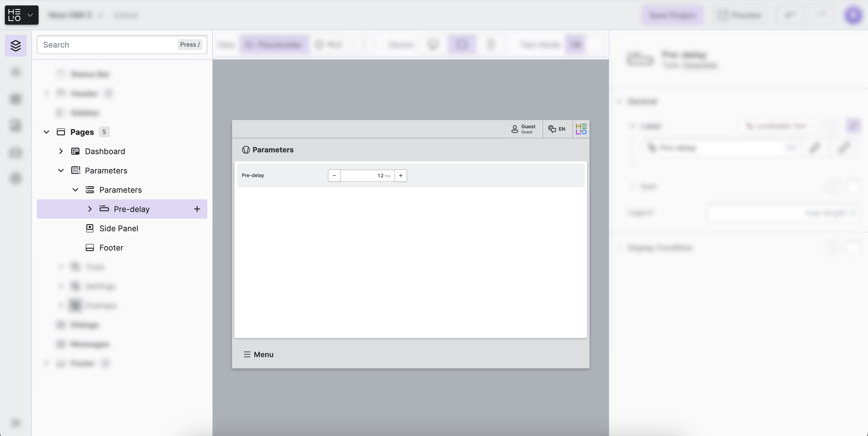Click the colorful HELIO logo in preview header
Image resolution: width=868 pixels, height=436 pixels.
click(581, 129)
